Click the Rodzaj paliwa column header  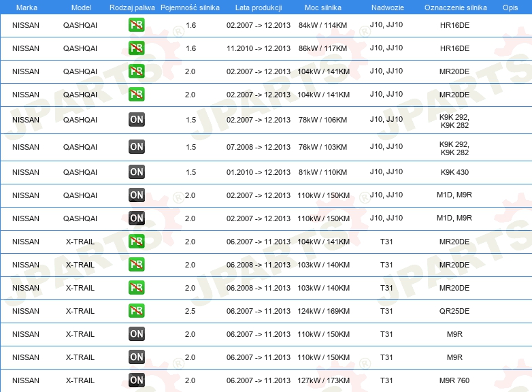tap(132, 7)
